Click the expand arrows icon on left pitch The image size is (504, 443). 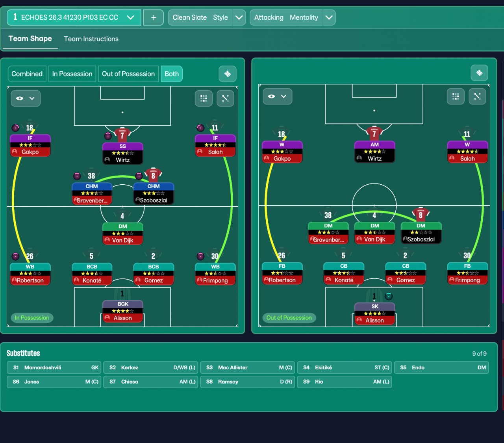225,98
